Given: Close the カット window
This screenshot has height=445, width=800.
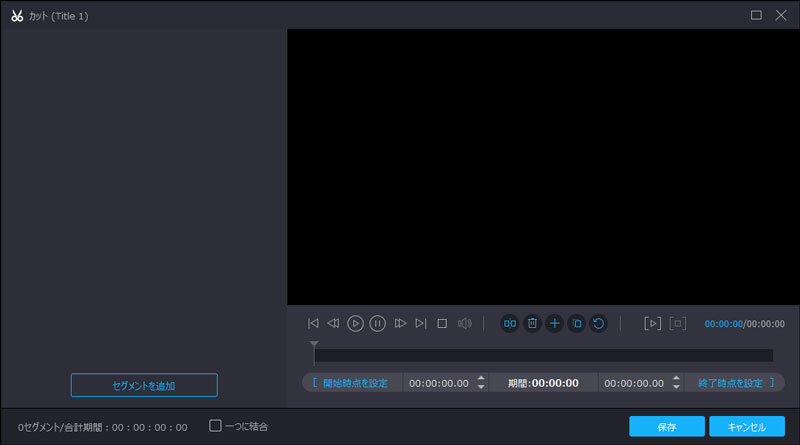Looking at the screenshot, I should click(x=781, y=15).
